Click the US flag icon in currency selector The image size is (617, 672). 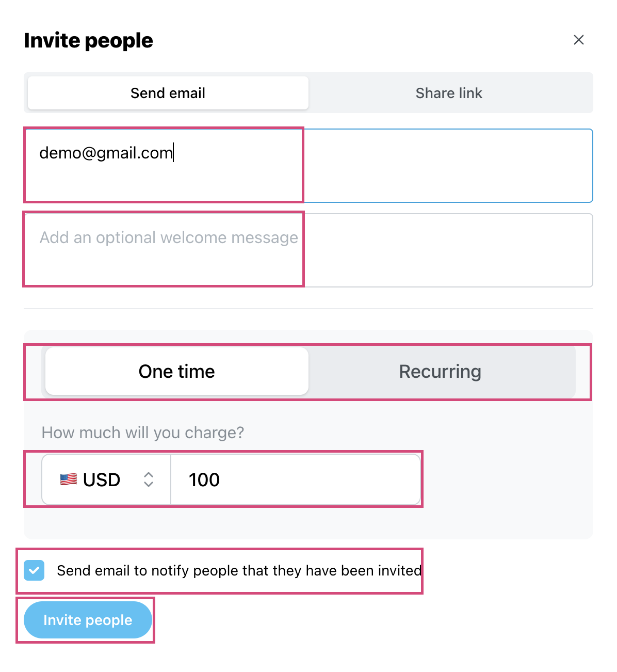coord(69,479)
